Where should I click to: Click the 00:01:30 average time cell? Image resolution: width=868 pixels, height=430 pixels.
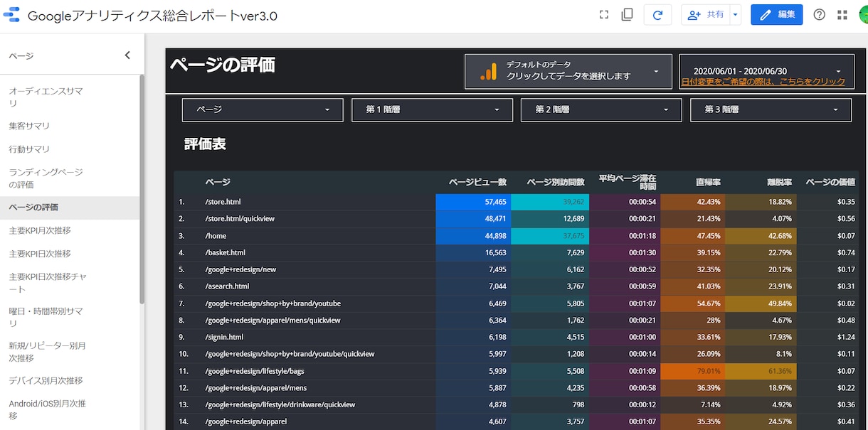tap(625, 252)
